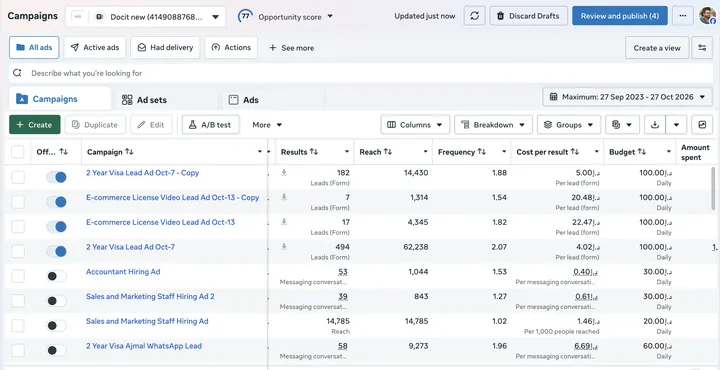Click the 62,238 reach value
The height and width of the screenshot is (370, 720).
(416, 247)
